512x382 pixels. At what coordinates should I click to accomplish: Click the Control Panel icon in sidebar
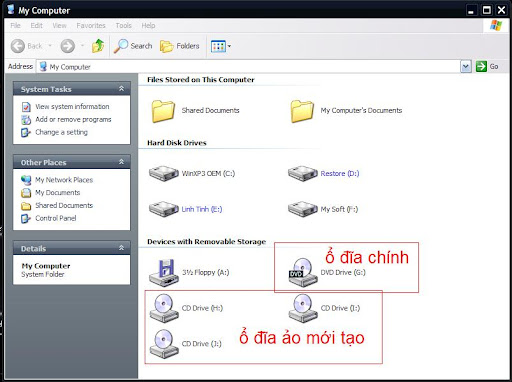point(26,219)
